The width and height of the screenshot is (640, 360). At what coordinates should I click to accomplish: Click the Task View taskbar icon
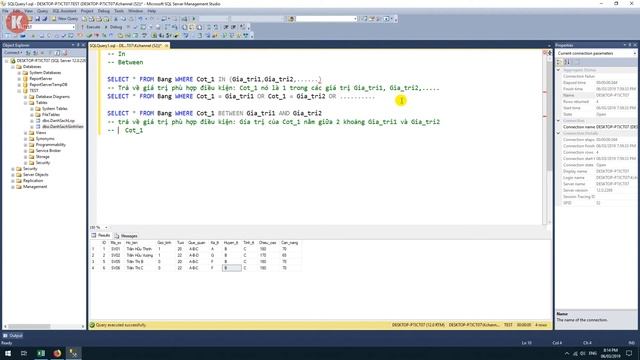pos(24,353)
